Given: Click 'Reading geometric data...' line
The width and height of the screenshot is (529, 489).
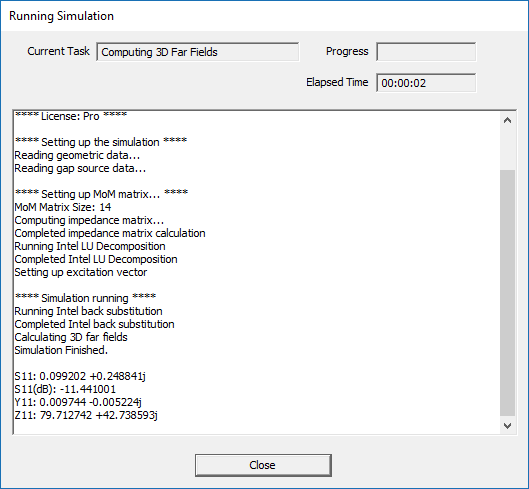Looking at the screenshot, I should click(77, 155).
